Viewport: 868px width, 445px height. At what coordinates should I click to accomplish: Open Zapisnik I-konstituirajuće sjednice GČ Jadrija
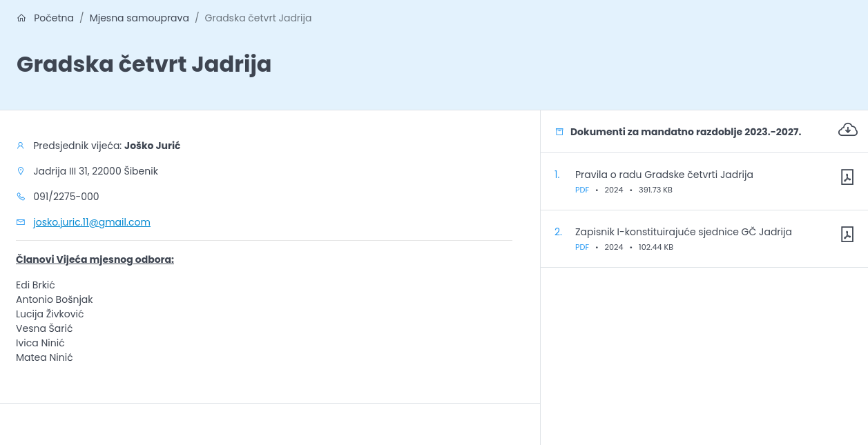coord(683,232)
